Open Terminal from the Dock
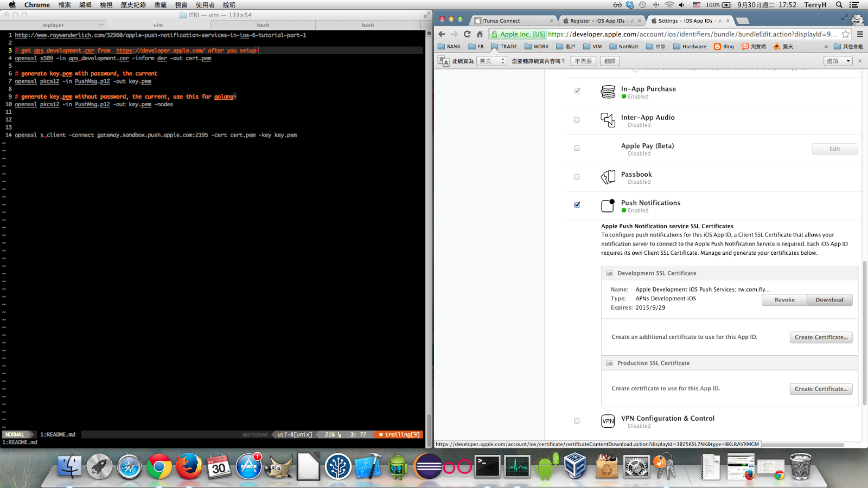 tap(487, 466)
